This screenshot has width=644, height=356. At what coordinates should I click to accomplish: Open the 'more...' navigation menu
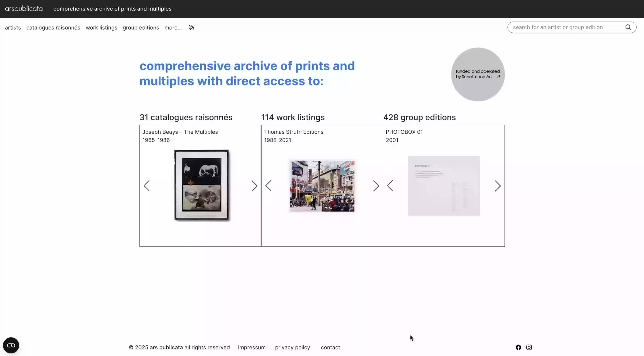click(173, 28)
